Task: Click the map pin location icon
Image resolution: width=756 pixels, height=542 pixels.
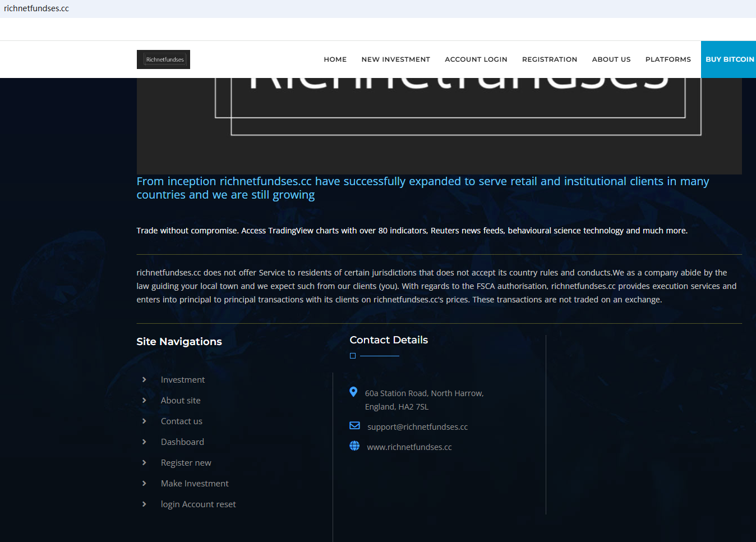Action: 353,392
